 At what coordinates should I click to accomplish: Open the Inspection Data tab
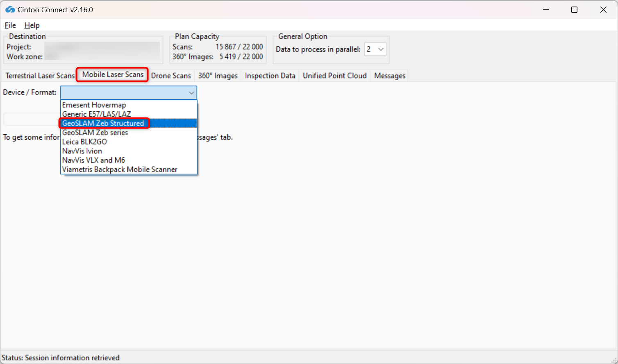(x=270, y=76)
